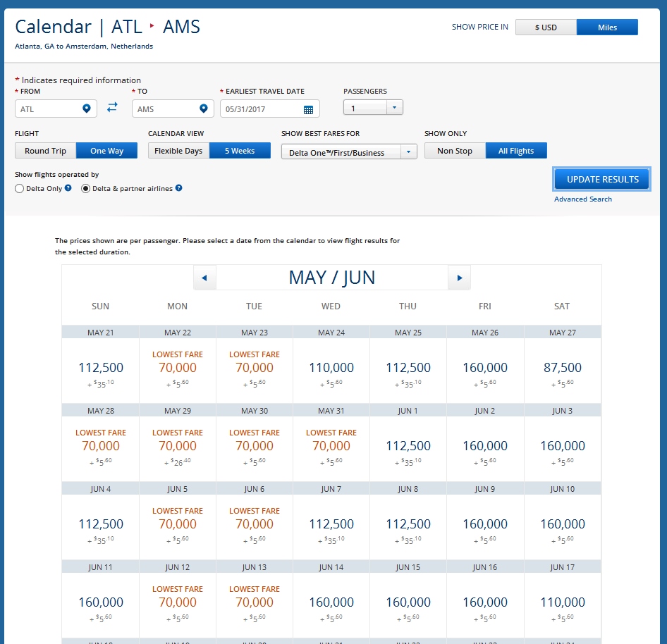This screenshot has width=667, height=644.
Task: Select the Delta Only radio button
Action: click(x=19, y=188)
